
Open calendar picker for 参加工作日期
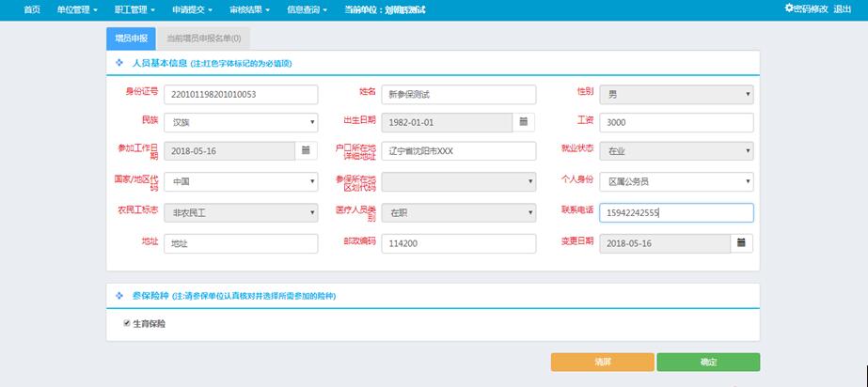click(x=307, y=150)
